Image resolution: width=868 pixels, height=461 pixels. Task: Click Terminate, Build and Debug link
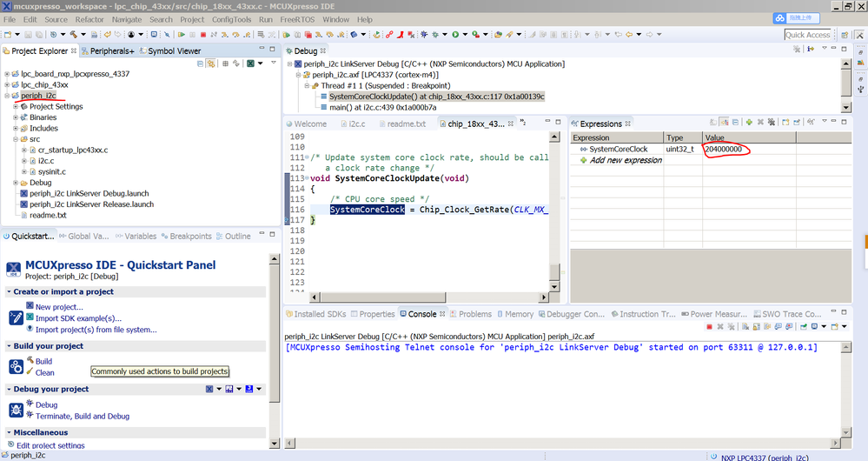tap(83, 416)
